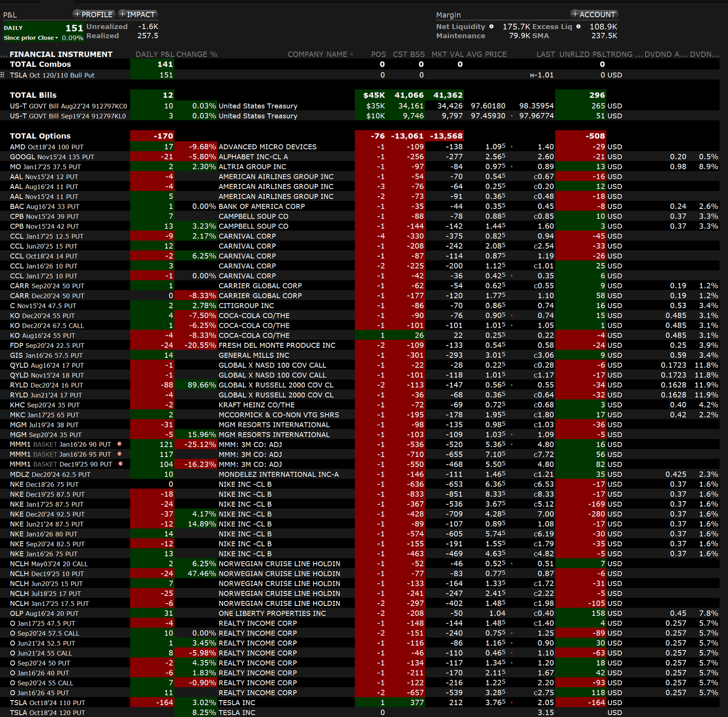Click the ellipsis left of FINANCIAL INSTRUMENT header
Viewport: 728px width, 717px height.
[x=4, y=55]
